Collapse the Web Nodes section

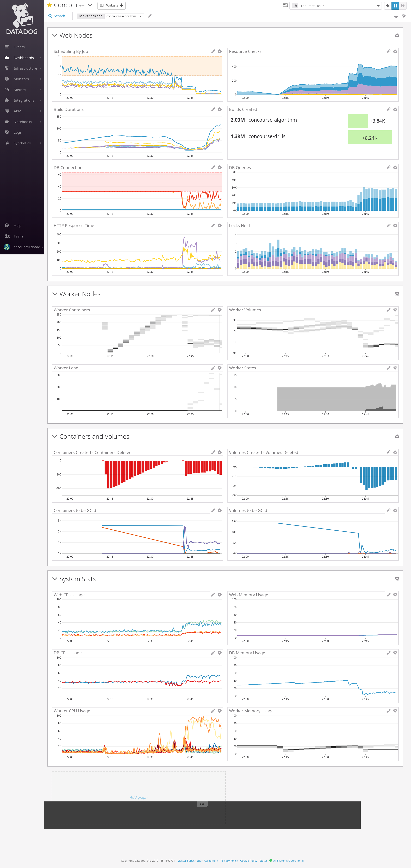(x=55, y=35)
